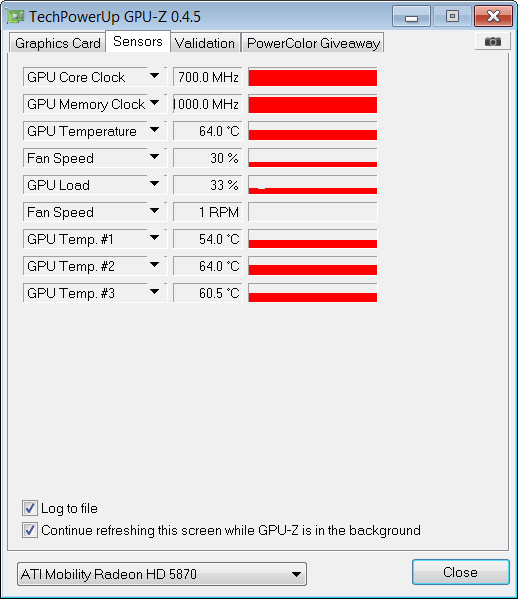Image resolution: width=518 pixels, height=599 pixels.
Task: Click the Fan Speed 1 RPM reading
Action: click(x=208, y=212)
